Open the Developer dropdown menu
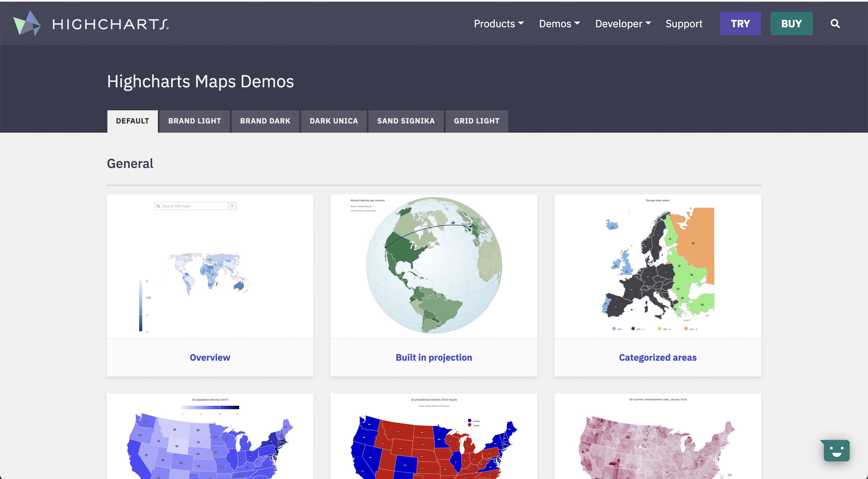The width and height of the screenshot is (868, 479). tap(623, 24)
